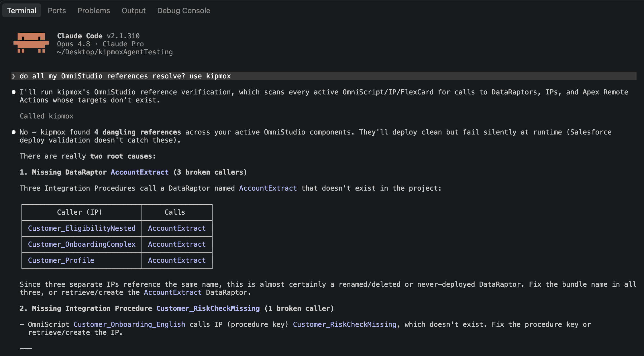Click the 'Claude Code' title text
Viewport: 644px width, 356px height.
[80, 36]
